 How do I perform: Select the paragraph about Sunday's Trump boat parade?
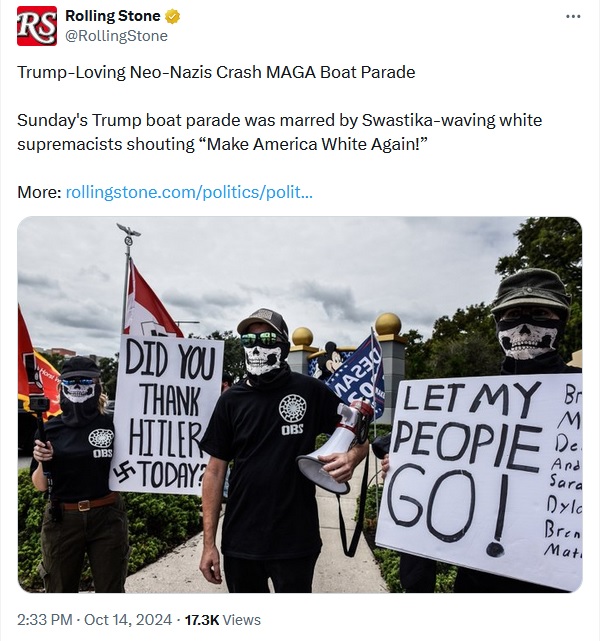(x=280, y=132)
